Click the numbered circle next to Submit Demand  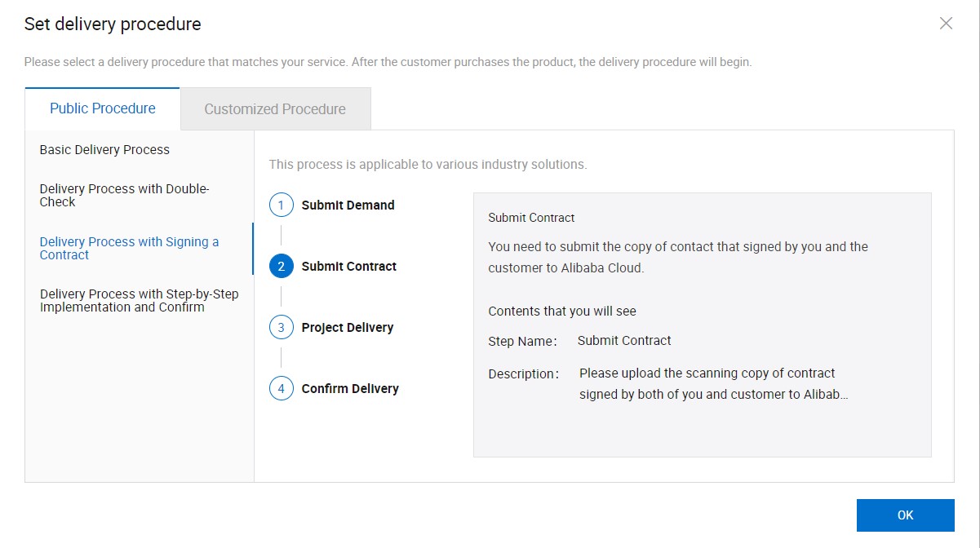point(281,205)
